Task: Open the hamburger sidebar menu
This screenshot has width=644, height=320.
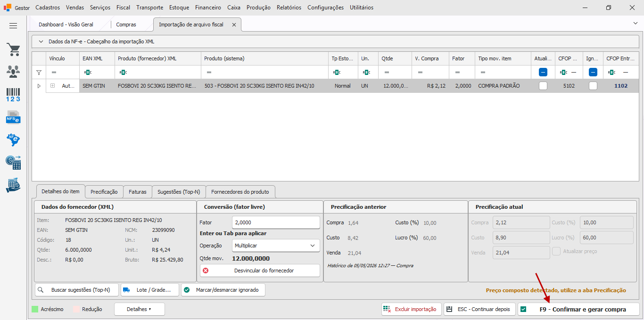Action: pos(13,25)
